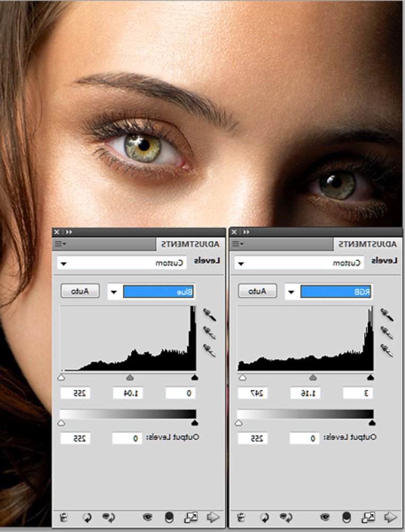Viewport: 405px width, 532px height.
Task: Click black input slider under Blue histogram
Action: 195,377
